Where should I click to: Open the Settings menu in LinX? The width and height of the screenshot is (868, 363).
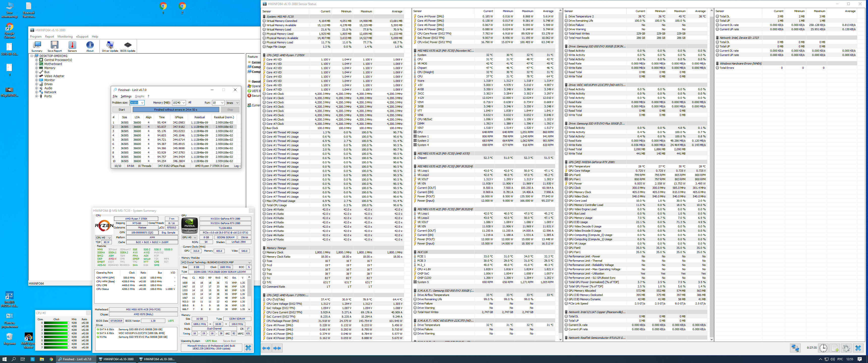pyautogui.click(x=126, y=96)
